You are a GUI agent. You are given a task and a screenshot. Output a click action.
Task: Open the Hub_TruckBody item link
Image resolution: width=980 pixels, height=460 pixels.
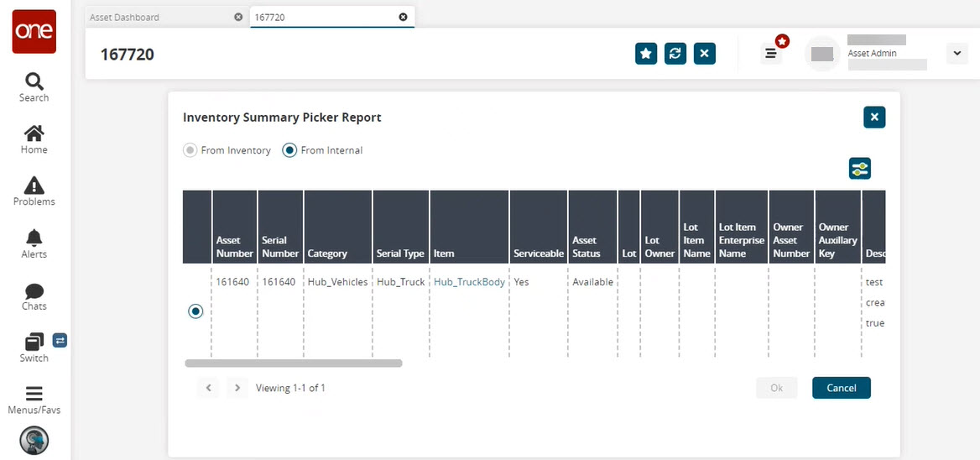469,282
